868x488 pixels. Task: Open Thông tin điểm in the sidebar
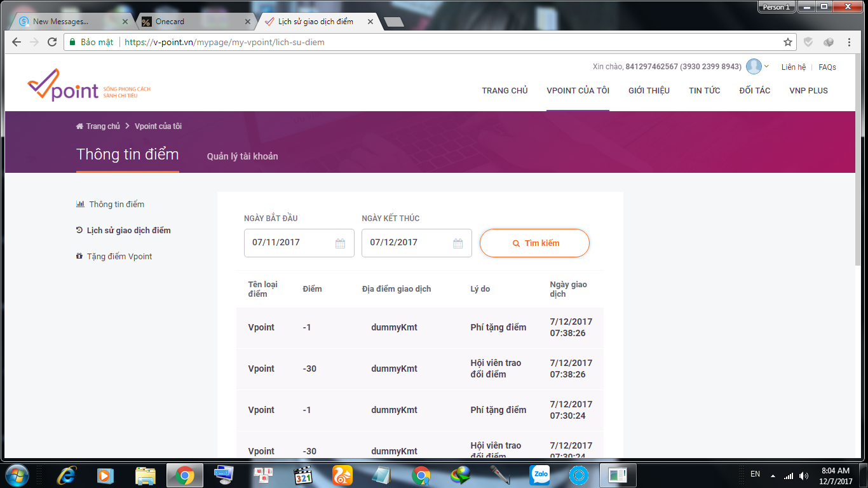click(x=110, y=205)
